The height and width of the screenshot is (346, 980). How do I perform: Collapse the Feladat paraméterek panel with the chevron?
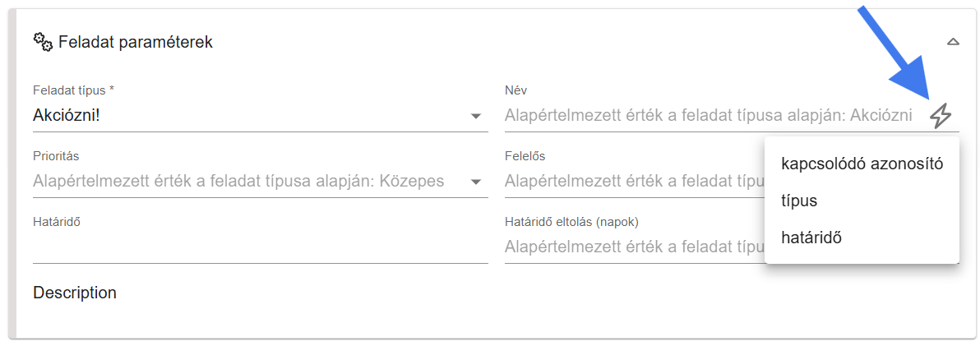(x=953, y=42)
